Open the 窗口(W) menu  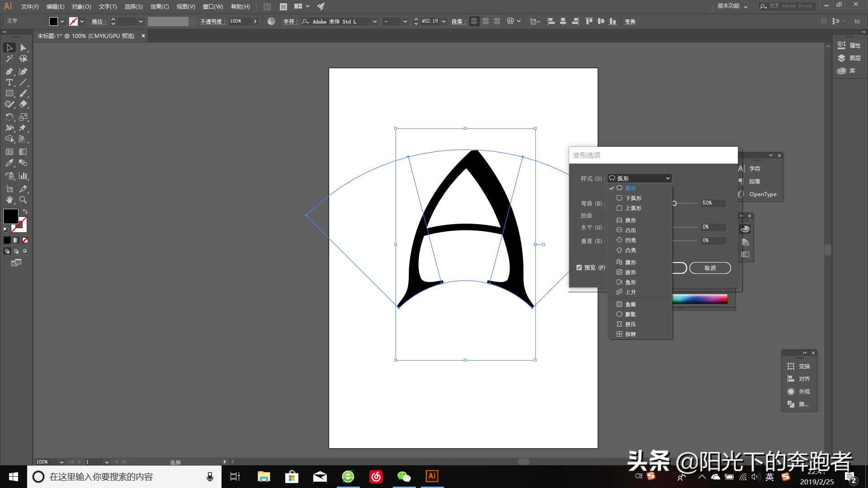213,6
